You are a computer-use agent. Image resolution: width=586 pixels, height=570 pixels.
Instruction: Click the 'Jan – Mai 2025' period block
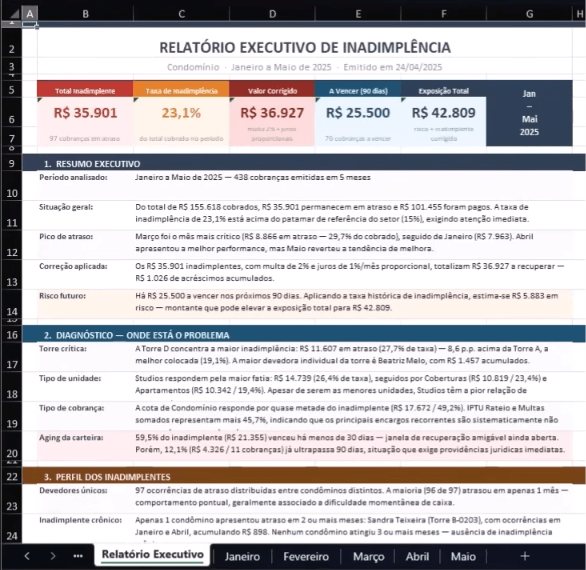click(530, 113)
